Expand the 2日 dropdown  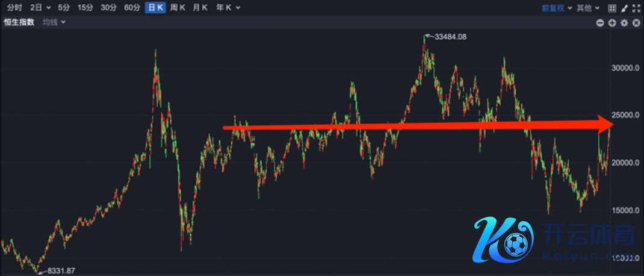coord(40,8)
